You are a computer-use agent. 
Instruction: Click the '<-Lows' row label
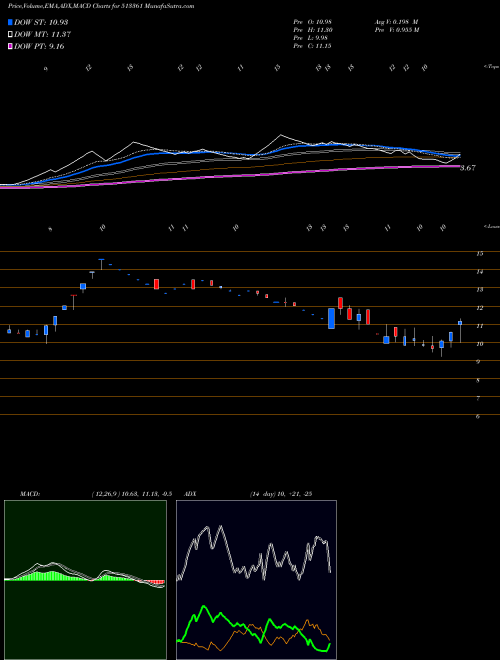(x=491, y=226)
